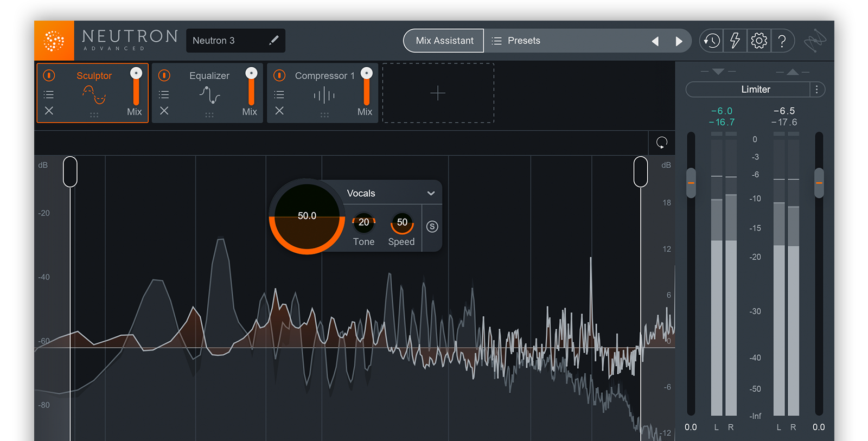868x441 pixels.
Task: Click the output RMS reading -17.6
Action: [x=784, y=123]
